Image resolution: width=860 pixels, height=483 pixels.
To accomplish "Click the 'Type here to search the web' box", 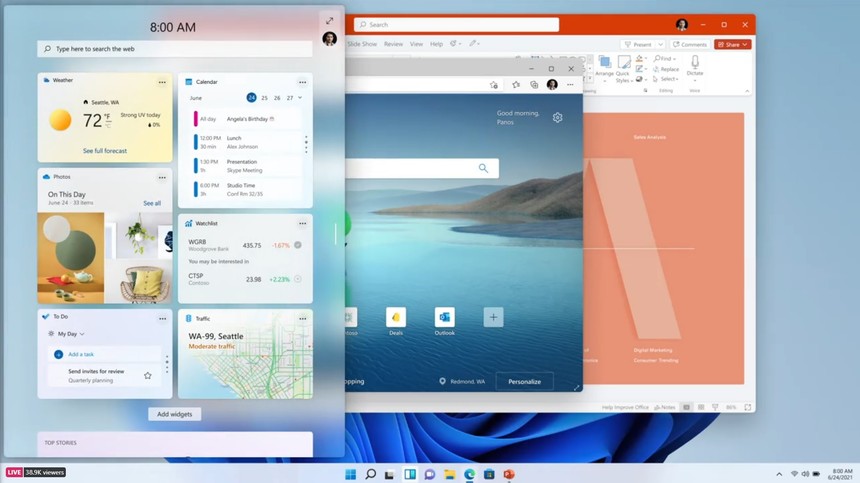I will click(x=174, y=49).
